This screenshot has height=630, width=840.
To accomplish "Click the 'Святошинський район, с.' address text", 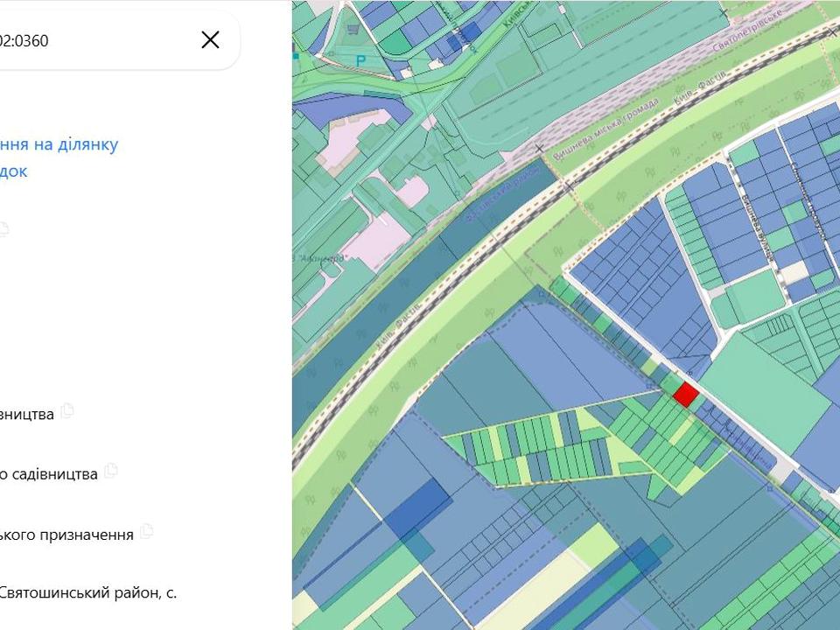I will [87, 592].
